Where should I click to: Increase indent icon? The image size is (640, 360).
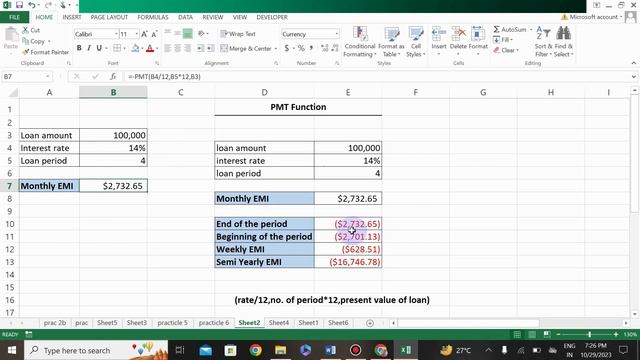210,48
